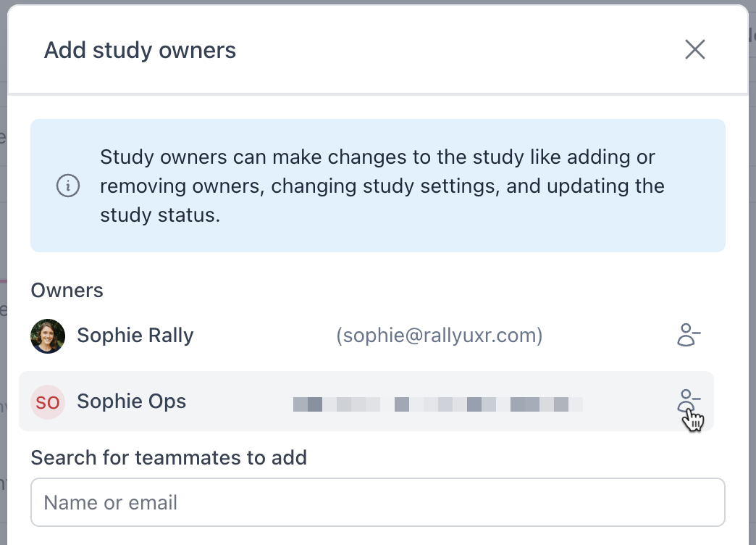Close the Add study owners dialog
The width and height of the screenshot is (756, 545).
pos(694,50)
